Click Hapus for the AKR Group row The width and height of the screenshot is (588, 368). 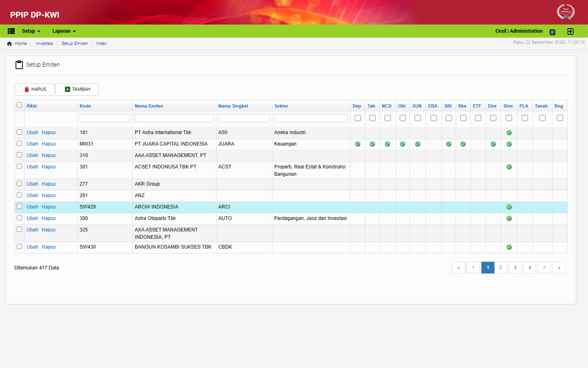[49, 184]
